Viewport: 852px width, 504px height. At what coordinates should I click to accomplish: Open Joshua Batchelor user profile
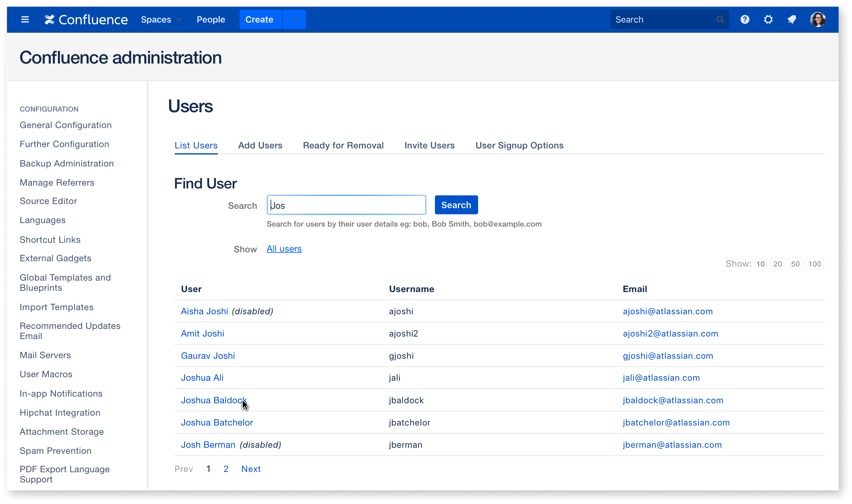[x=217, y=423]
